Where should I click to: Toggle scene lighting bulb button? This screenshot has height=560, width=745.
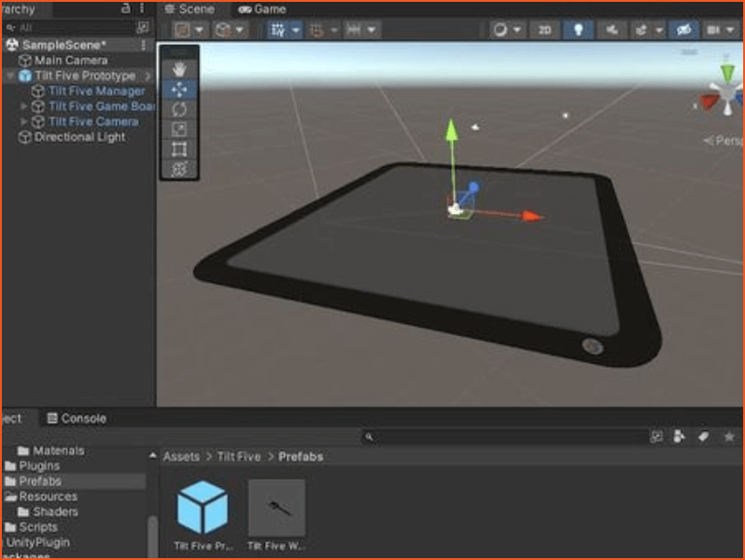(x=578, y=30)
